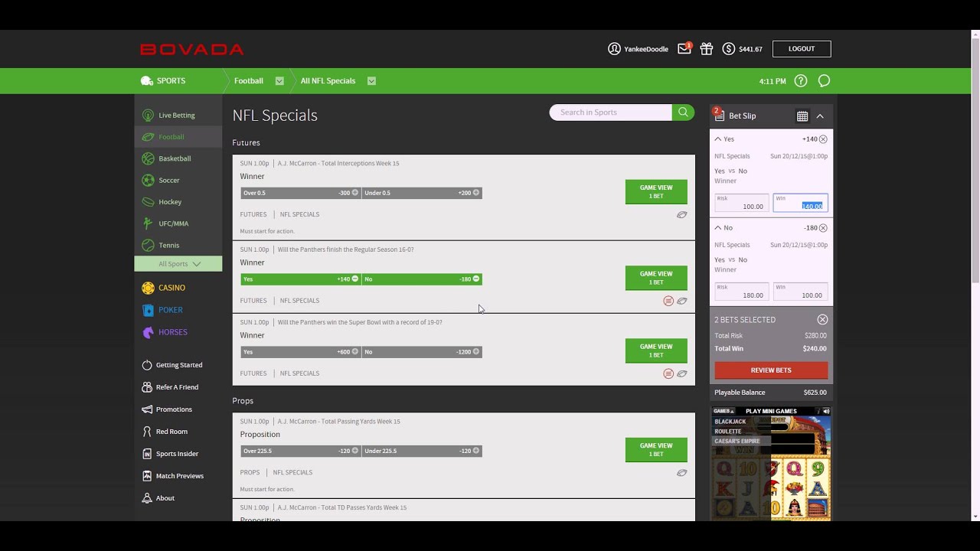This screenshot has width=980, height=551.
Task: Click the Win field showing 140.00
Action: tap(800, 203)
